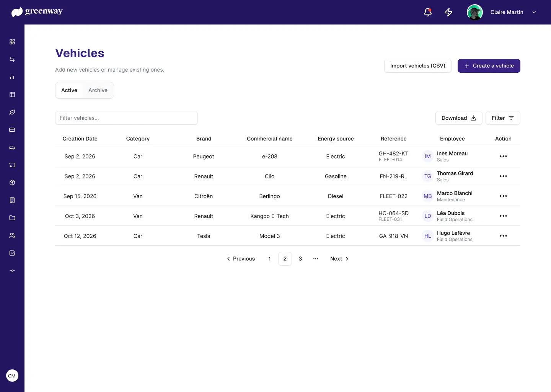Click the transfer arrows sidebar icon

pyautogui.click(x=12, y=59)
